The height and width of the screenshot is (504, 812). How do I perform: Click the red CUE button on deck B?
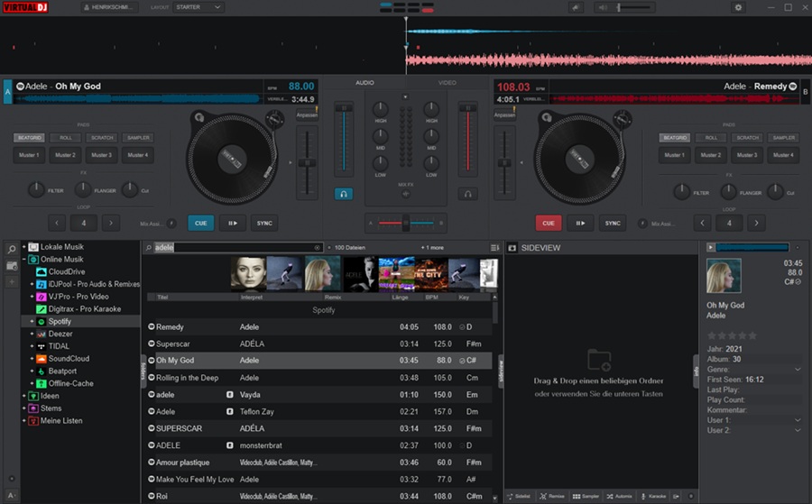pyautogui.click(x=549, y=223)
